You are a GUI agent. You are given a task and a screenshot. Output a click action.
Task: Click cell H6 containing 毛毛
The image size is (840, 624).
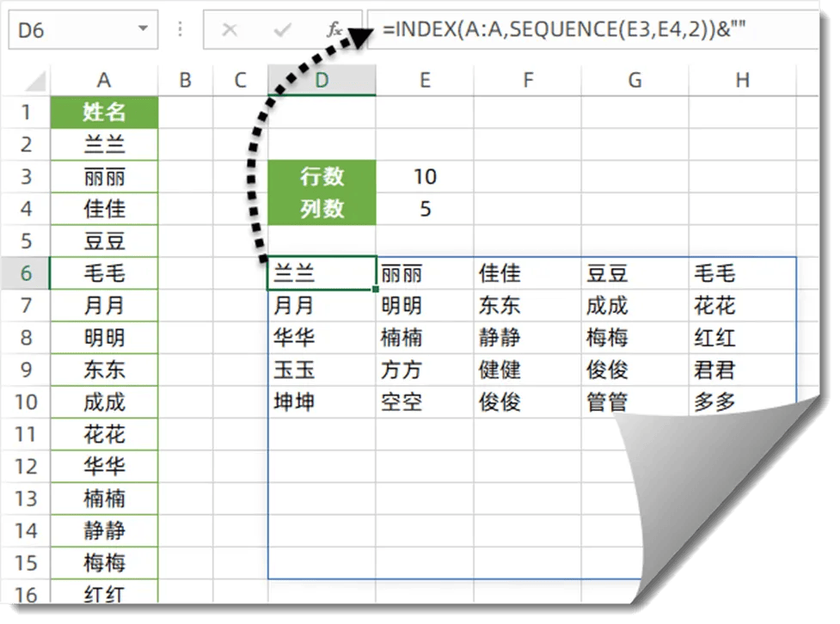743,273
